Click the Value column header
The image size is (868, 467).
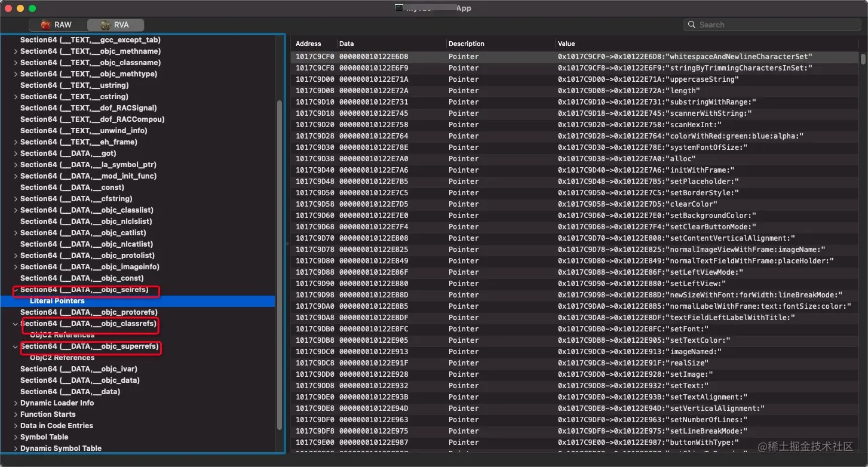click(566, 44)
